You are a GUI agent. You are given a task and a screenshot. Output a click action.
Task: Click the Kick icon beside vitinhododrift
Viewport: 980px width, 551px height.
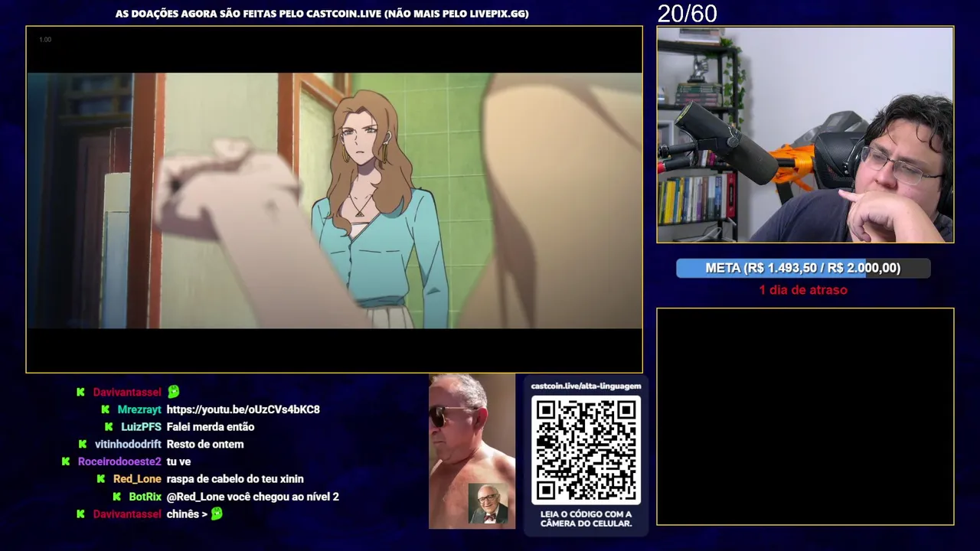click(83, 444)
